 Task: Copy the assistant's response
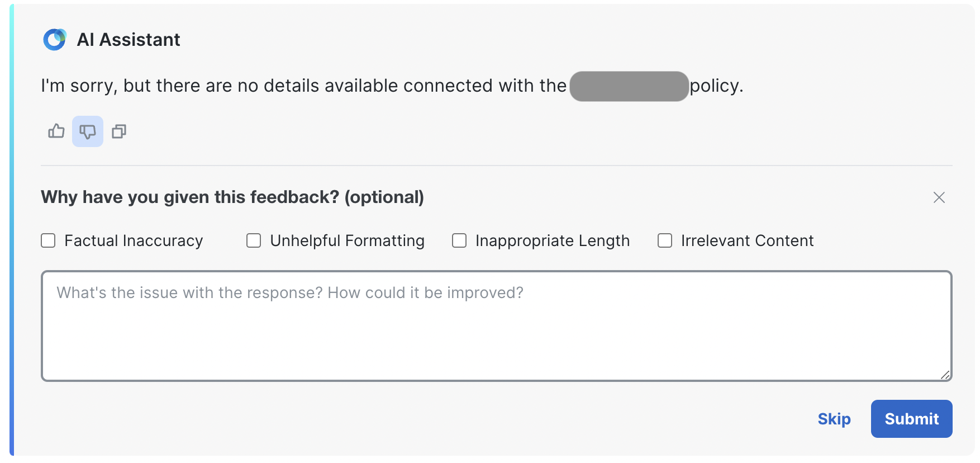point(118,131)
